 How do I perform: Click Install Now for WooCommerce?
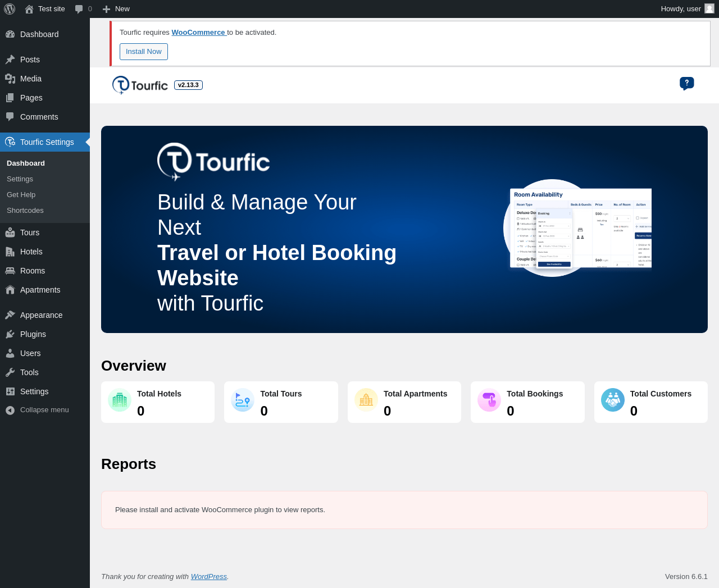click(144, 52)
